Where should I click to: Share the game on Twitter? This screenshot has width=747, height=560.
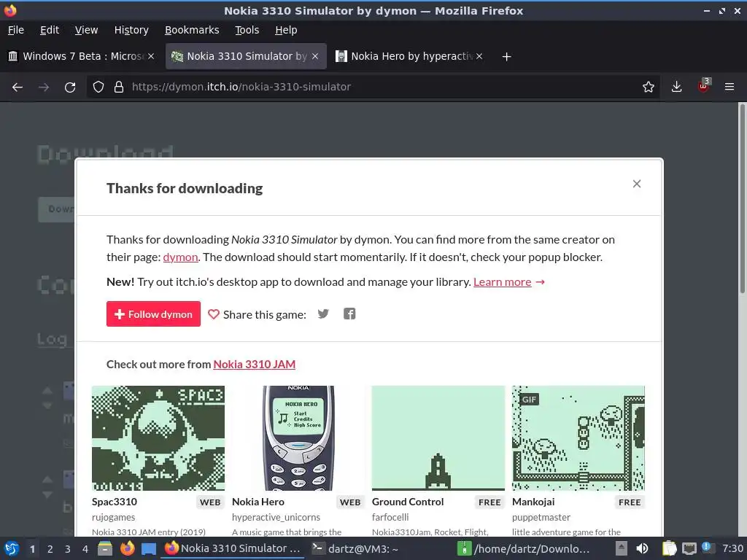[323, 314]
